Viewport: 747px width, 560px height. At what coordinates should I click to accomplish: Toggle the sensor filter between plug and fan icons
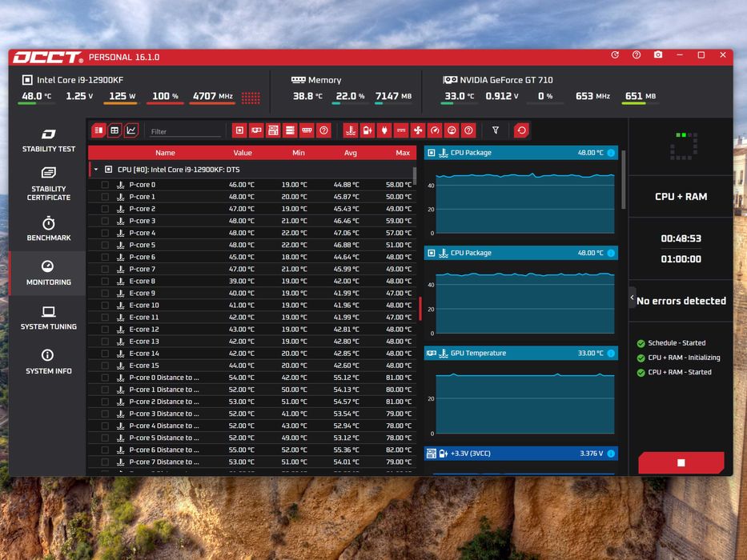[401, 130]
